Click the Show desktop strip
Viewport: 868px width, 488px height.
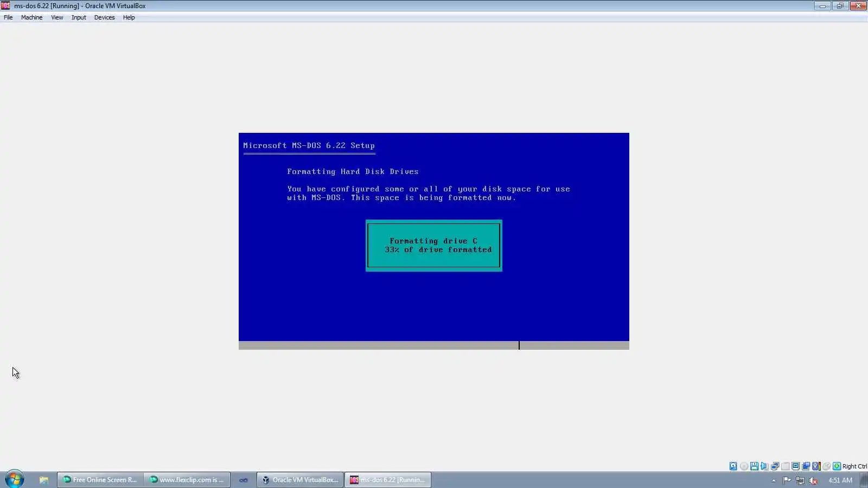(864, 480)
